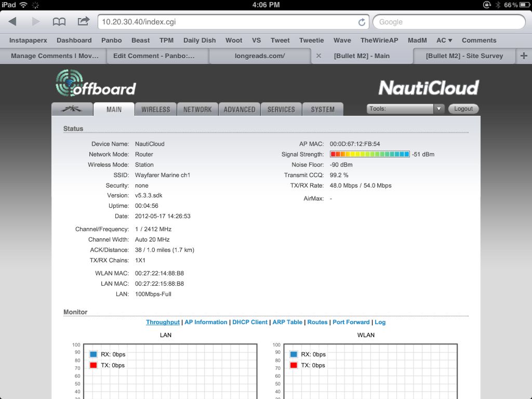The width and height of the screenshot is (532, 399).
Task: Open the TPM bookmark
Action: [x=167, y=41]
